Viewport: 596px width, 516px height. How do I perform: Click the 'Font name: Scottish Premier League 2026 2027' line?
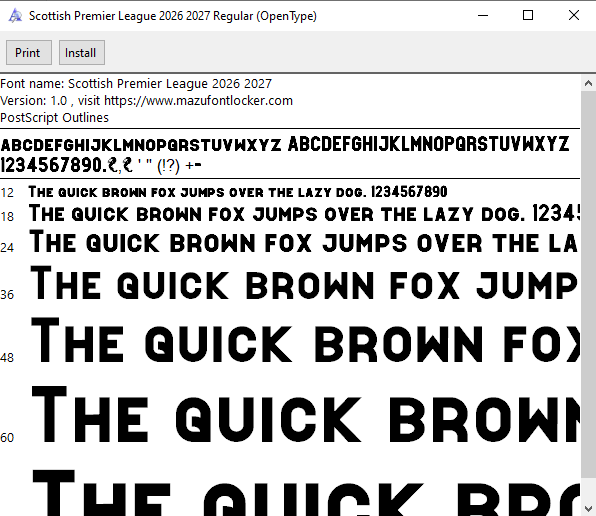point(136,84)
